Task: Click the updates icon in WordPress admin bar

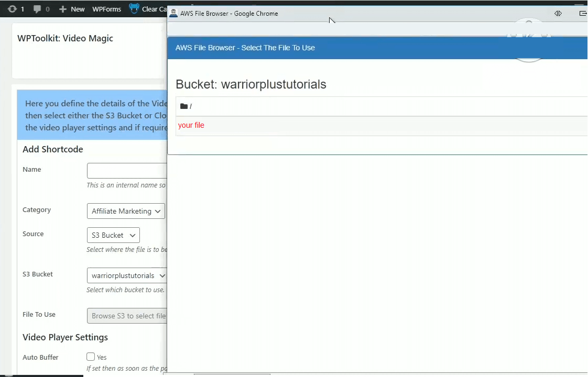Action: click(x=12, y=9)
